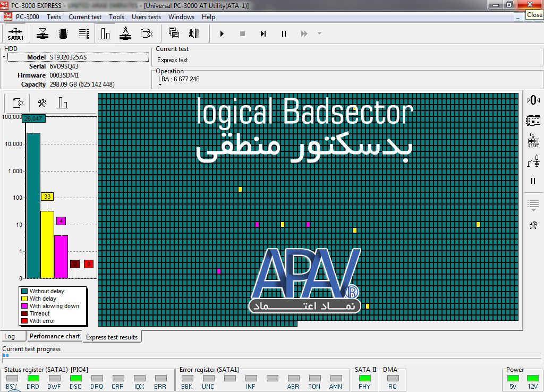The image size is (544, 392).
Task: Open the Tools menu
Action: point(116,16)
